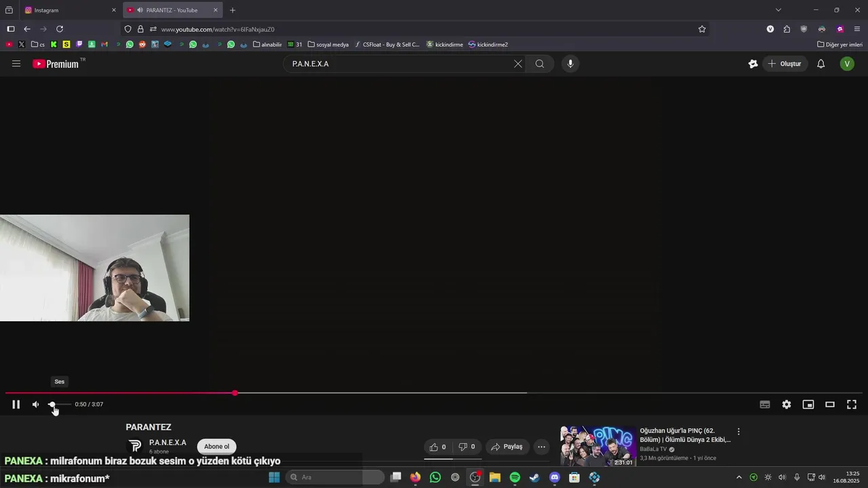Open the sosyal medya bookmarks folder

pyautogui.click(x=328, y=45)
